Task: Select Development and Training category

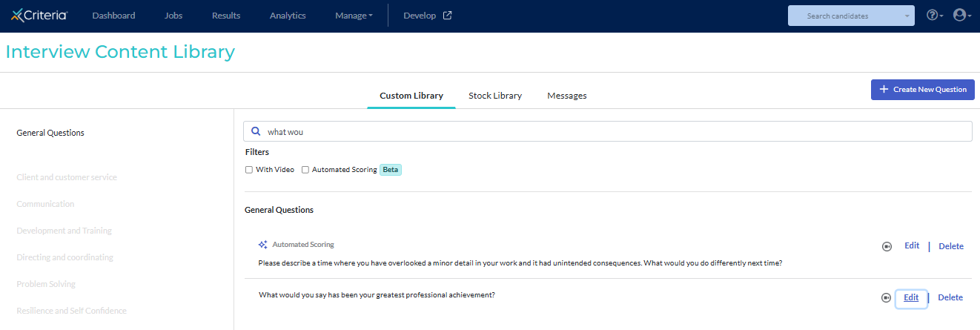Action: coord(64,231)
